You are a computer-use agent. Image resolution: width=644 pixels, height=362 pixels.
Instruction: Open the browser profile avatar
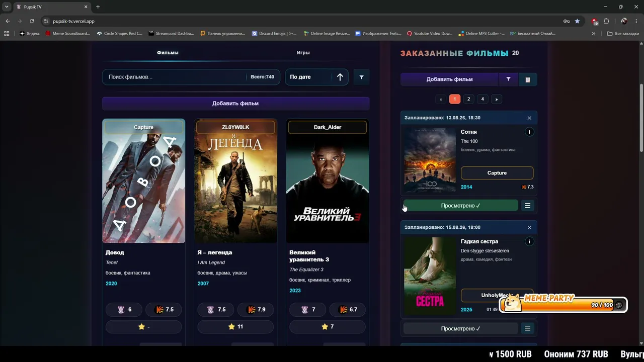624,21
